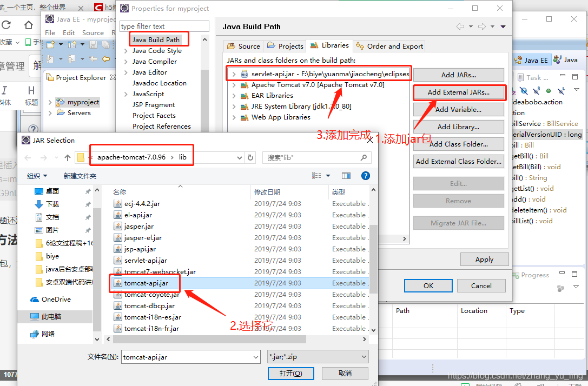588x386 pixels.
Task: Switch to the Source tab
Action: click(244, 46)
